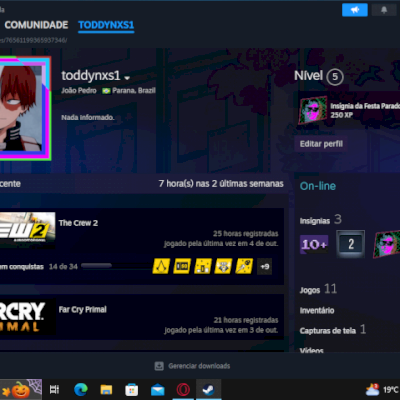400x400 pixels.
Task: Click the 21 horas registradas text
Action: (x=246, y=320)
